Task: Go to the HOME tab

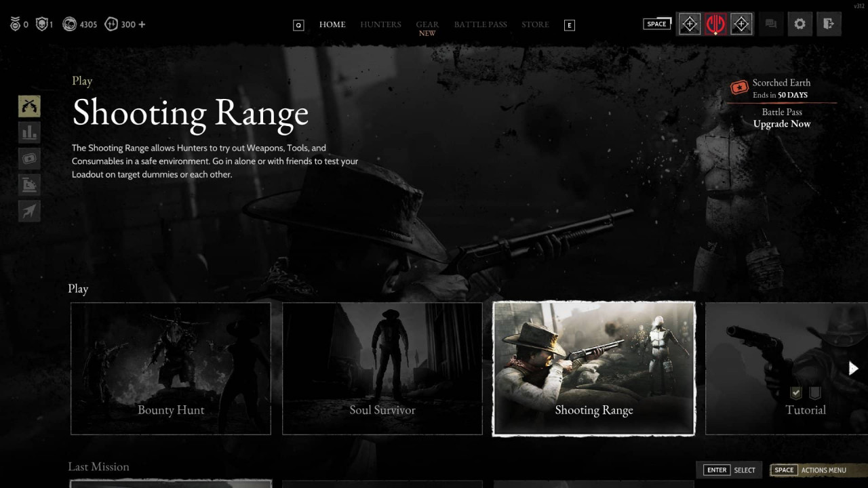Action: (332, 24)
